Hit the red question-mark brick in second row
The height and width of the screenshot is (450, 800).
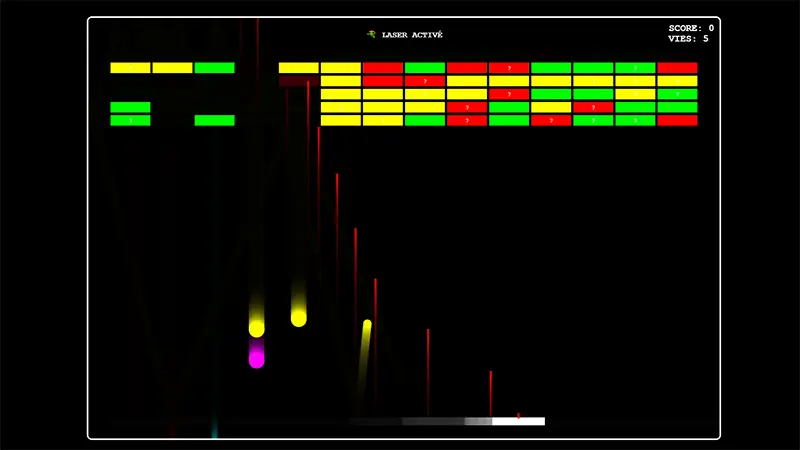(425, 81)
